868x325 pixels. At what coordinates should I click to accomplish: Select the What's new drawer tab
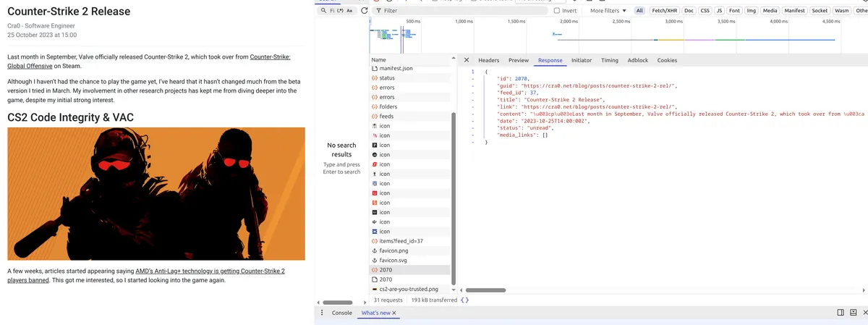pyautogui.click(x=375, y=313)
